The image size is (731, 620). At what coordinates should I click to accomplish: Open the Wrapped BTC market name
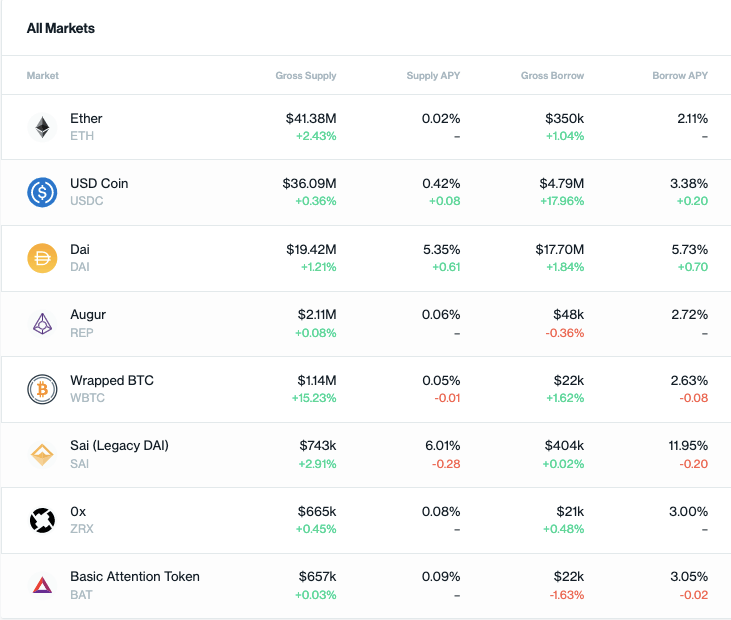[x=112, y=380]
